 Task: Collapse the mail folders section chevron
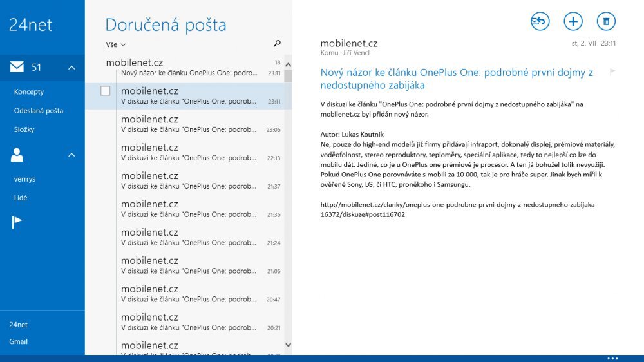click(71, 68)
